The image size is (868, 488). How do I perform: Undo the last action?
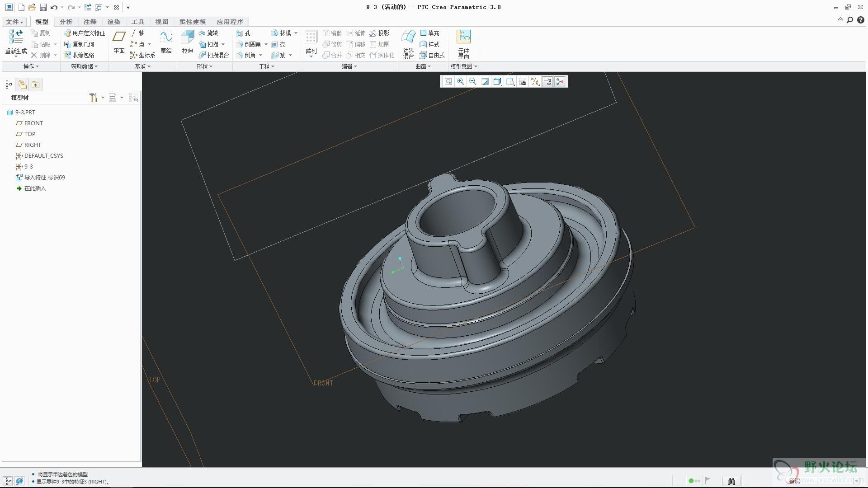click(54, 7)
